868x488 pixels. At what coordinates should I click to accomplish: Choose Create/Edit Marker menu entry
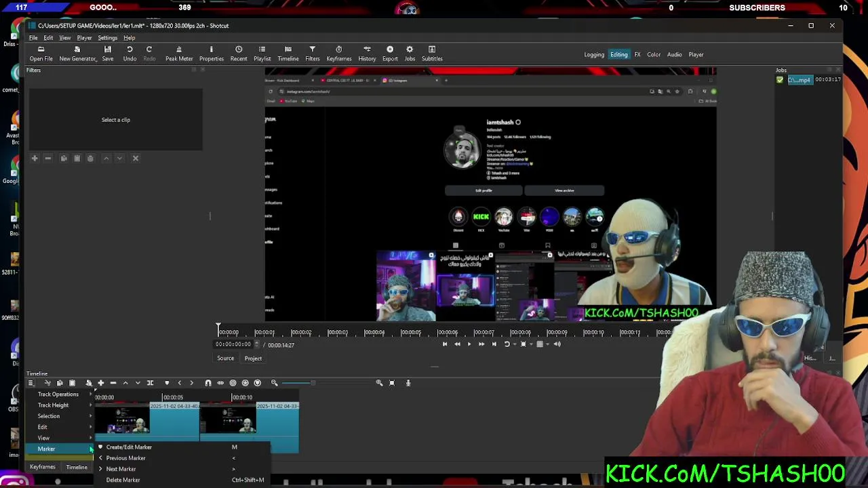[182, 447]
